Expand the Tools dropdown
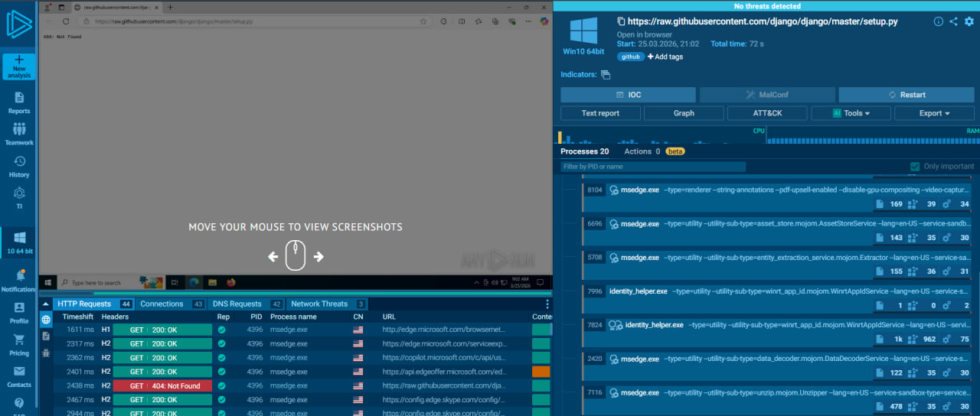This screenshot has width=980, height=416. (851, 113)
